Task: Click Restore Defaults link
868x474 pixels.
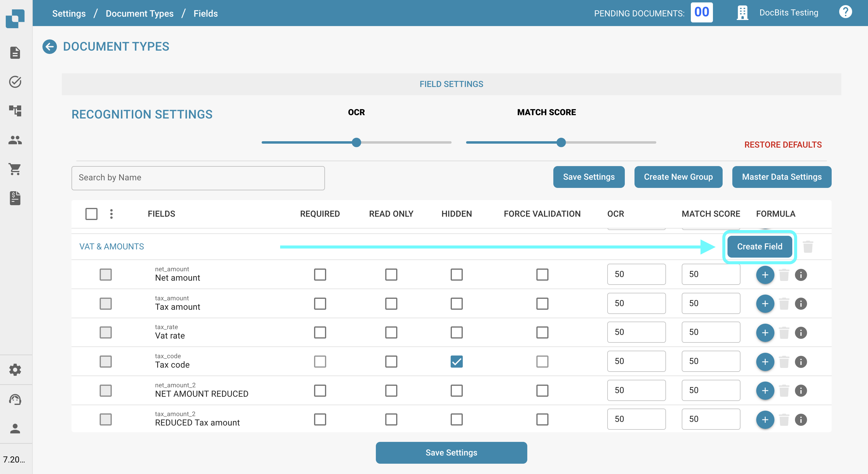Action: pos(783,145)
